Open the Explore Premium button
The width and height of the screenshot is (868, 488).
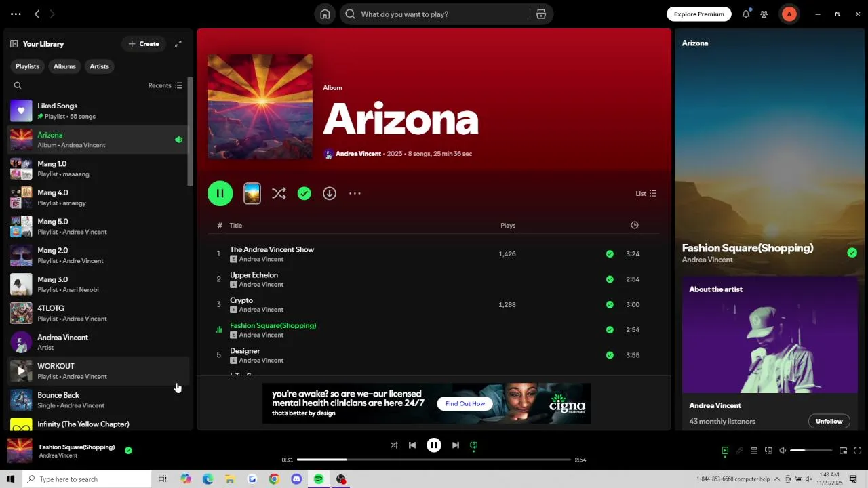tap(699, 14)
